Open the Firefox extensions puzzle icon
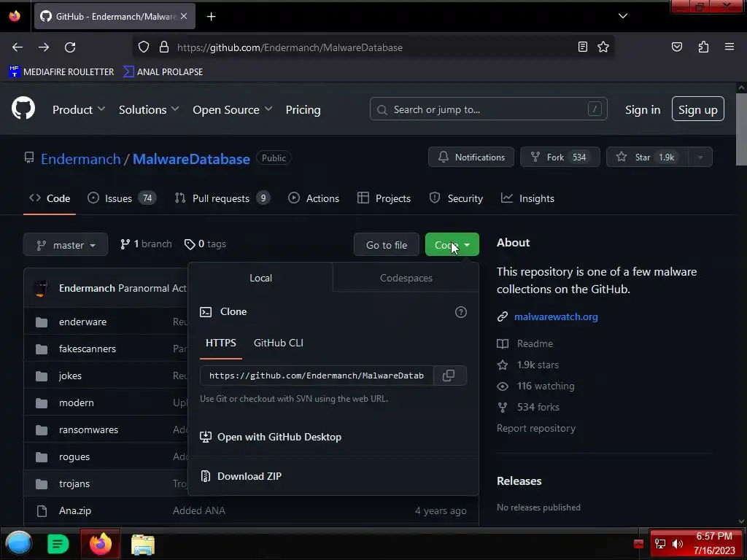Image resolution: width=747 pixels, height=560 pixels. point(703,47)
